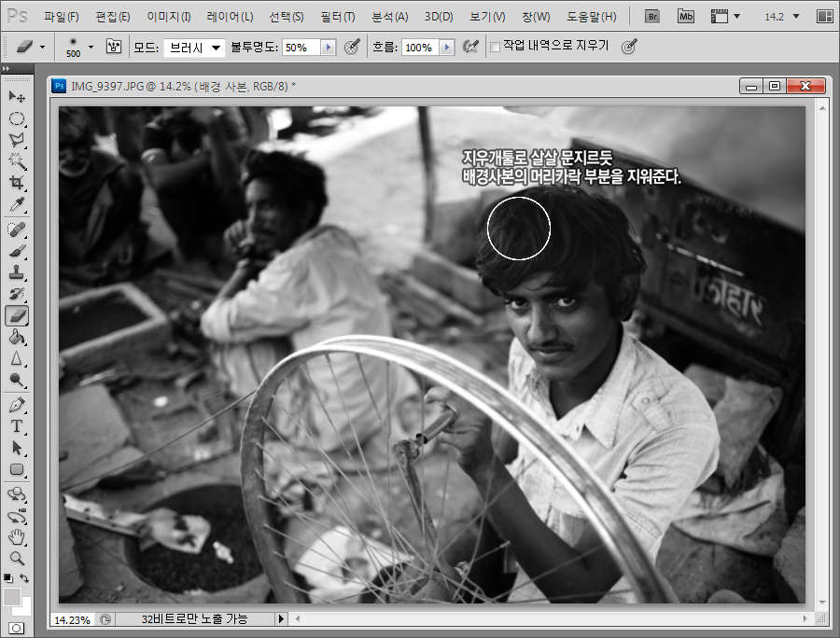The image size is (840, 638).
Task: Toggle tablet pressure for opacity
Action: coord(352,47)
